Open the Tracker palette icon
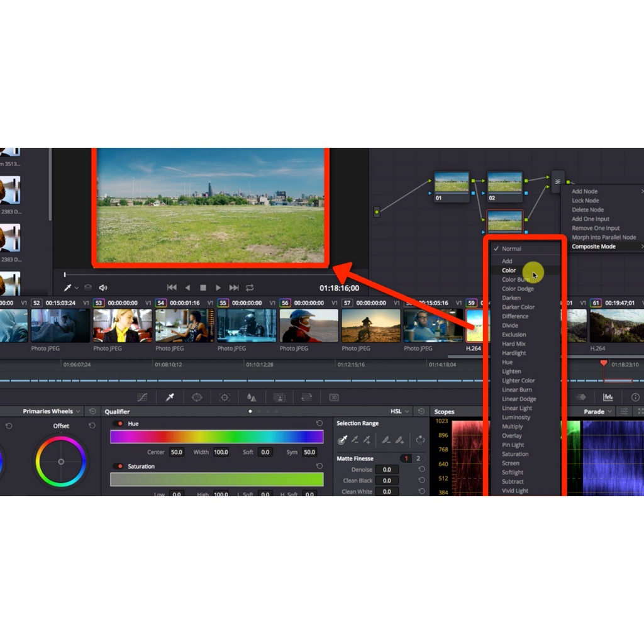 click(x=225, y=397)
